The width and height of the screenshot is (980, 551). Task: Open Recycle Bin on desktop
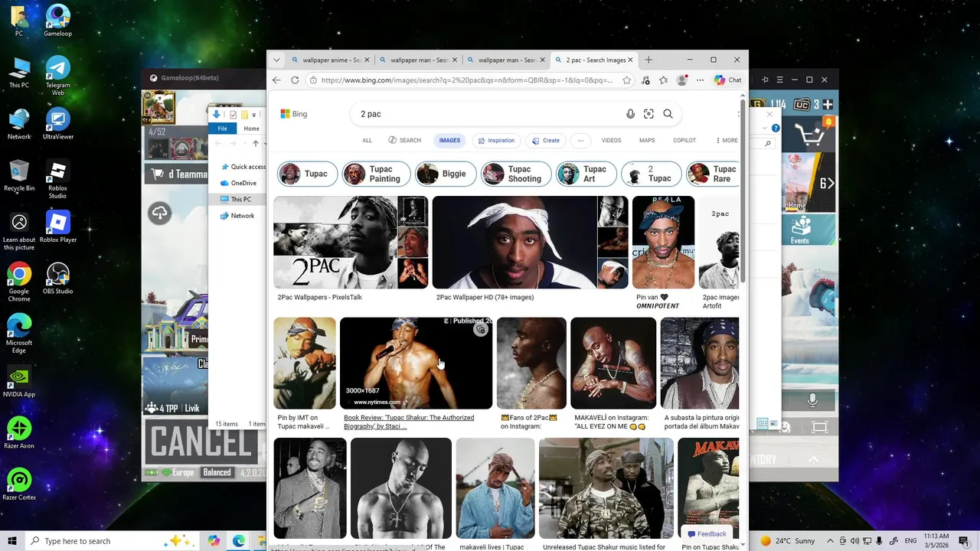[x=19, y=176]
